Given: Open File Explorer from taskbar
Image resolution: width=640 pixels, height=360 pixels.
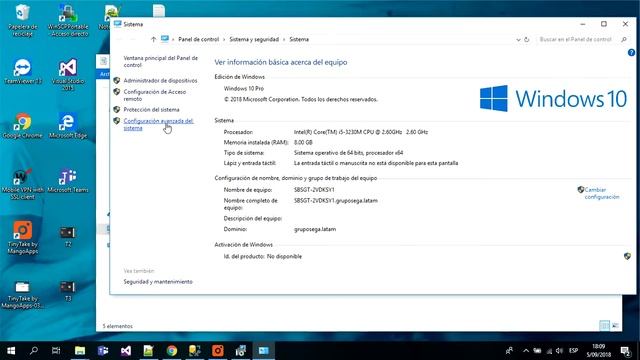Looking at the screenshot, I should [80, 351].
